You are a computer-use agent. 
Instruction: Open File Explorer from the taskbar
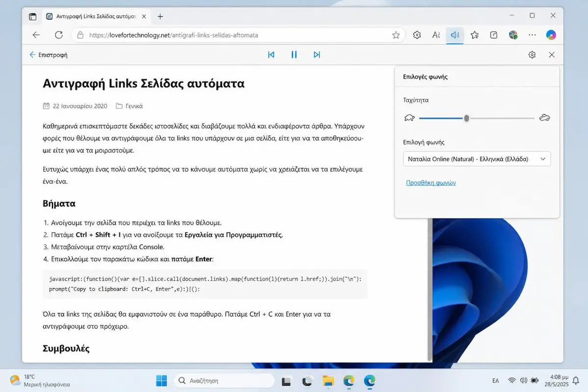coord(328,380)
